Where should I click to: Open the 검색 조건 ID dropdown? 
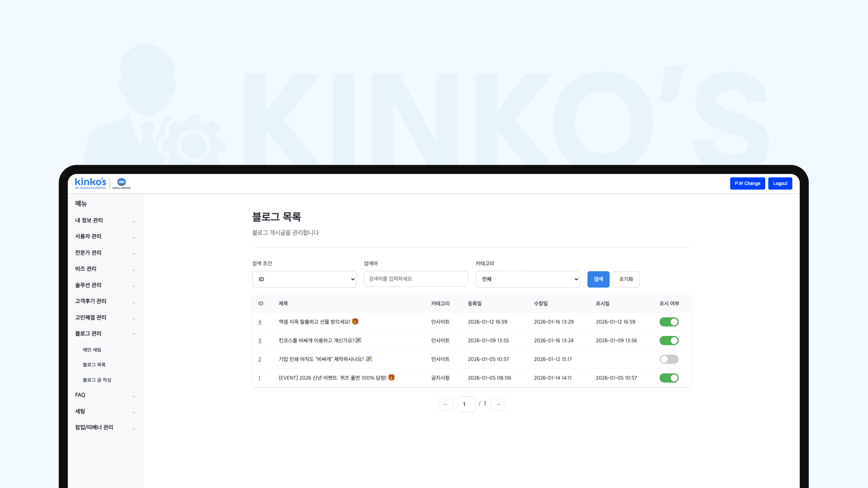coord(304,279)
